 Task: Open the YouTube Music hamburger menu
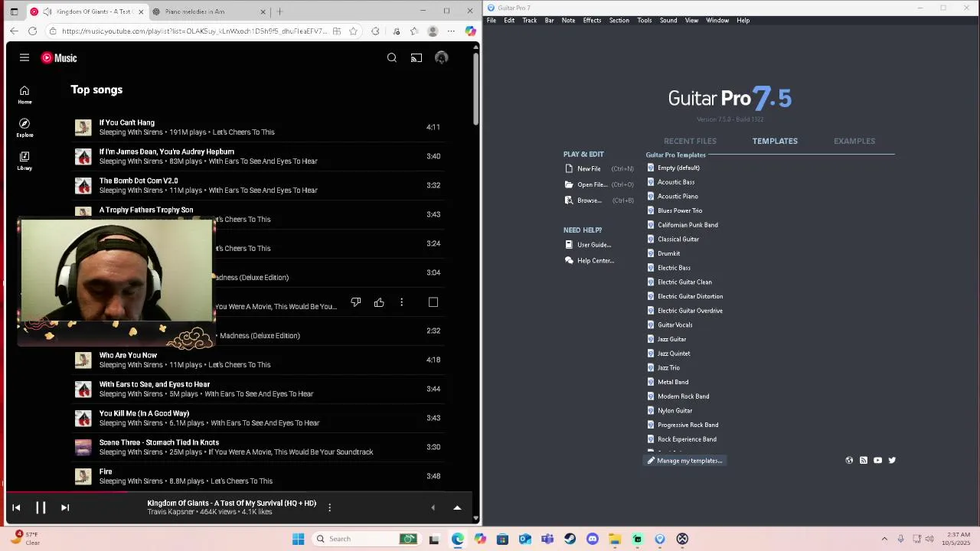click(x=24, y=58)
